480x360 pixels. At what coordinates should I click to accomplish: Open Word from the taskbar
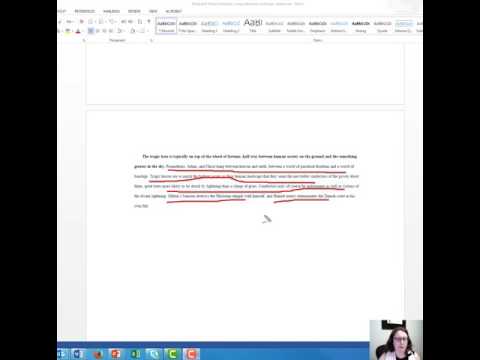pos(78,353)
